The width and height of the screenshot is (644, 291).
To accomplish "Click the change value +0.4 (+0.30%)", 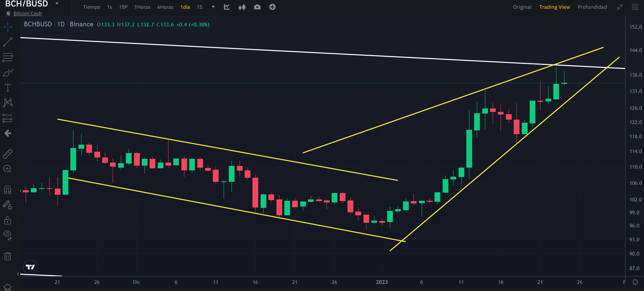I will (x=193, y=25).
